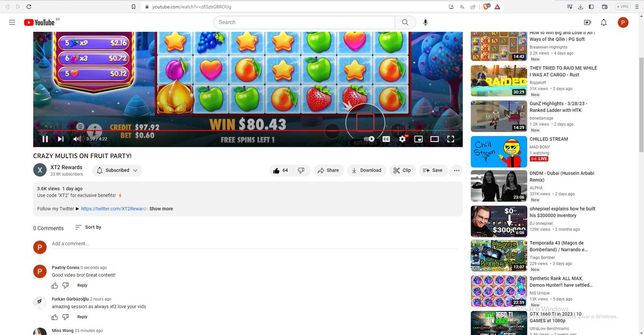Open the XT2 Rewards channel avatar
The height and width of the screenshot is (335, 644).
pos(40,170)
